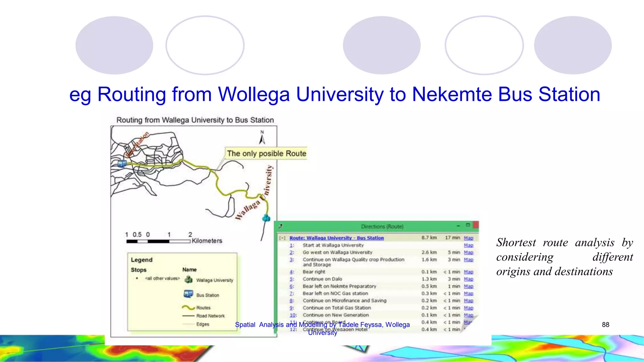Click the Map link for 'Start at Wallaga University'

click(x=469, y=245)
